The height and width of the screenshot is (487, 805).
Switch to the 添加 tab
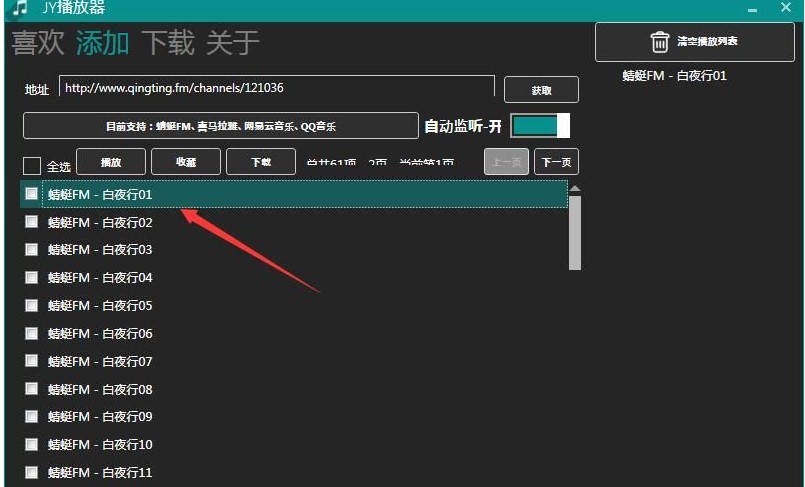click(x=102, y=42)
